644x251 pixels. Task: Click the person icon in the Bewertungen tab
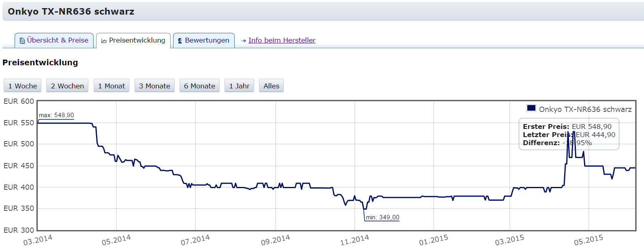[x=180, y=41]
